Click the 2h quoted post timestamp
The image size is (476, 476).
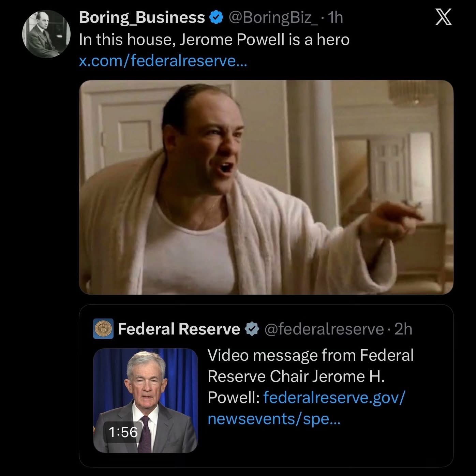tap(403, 329)
